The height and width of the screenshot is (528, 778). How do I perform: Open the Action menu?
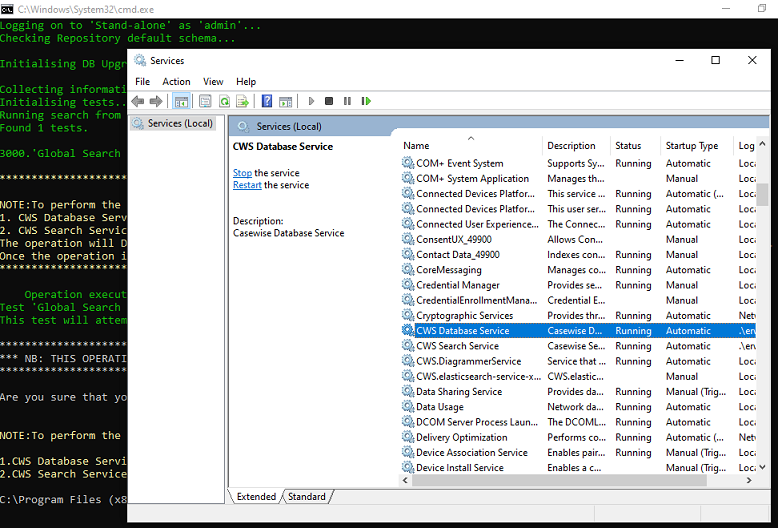176,81
